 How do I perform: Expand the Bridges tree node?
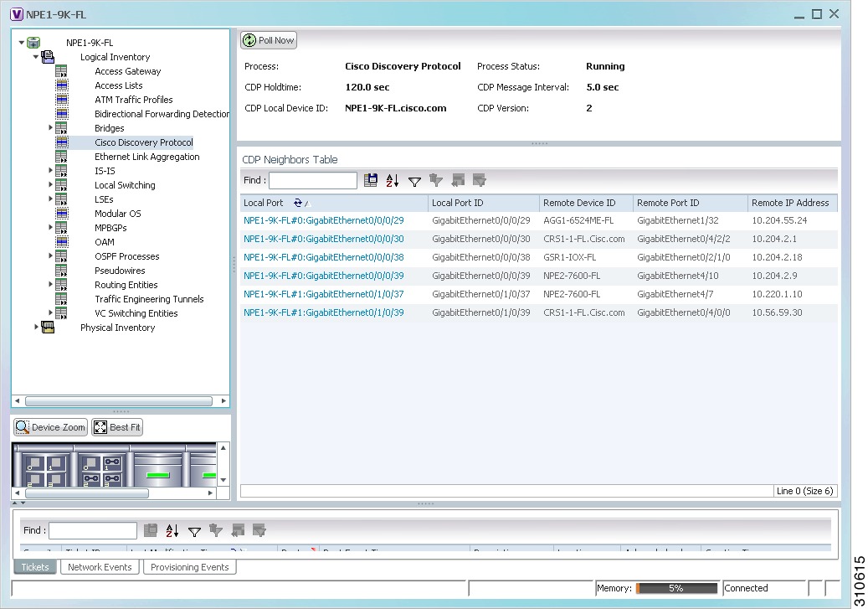pyautogui.click(x=50, y=127)
